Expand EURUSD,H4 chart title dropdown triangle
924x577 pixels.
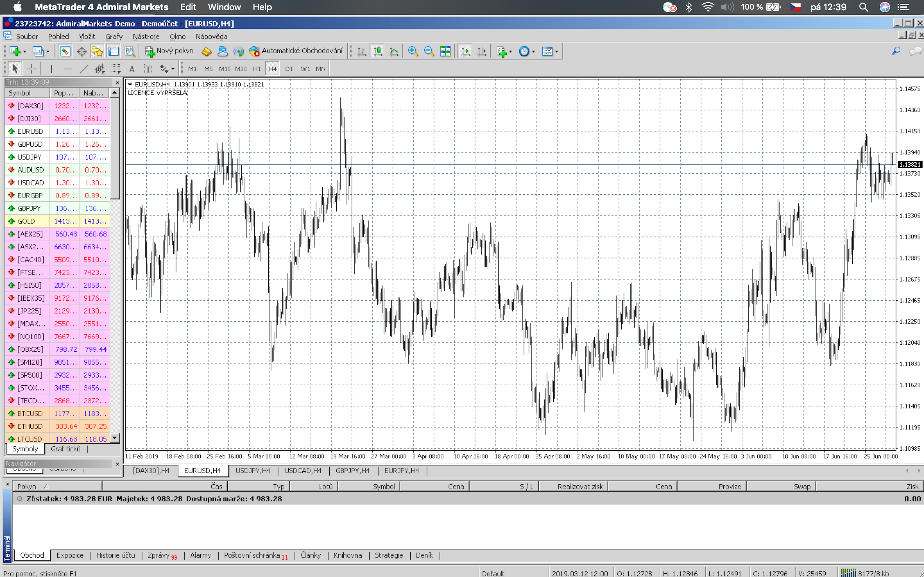pos(130,84)
